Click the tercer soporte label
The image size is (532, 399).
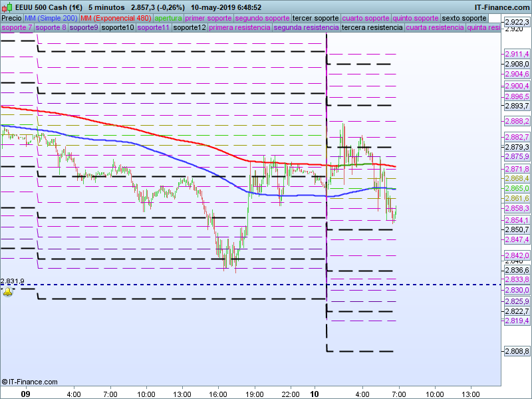coord(315,19)
